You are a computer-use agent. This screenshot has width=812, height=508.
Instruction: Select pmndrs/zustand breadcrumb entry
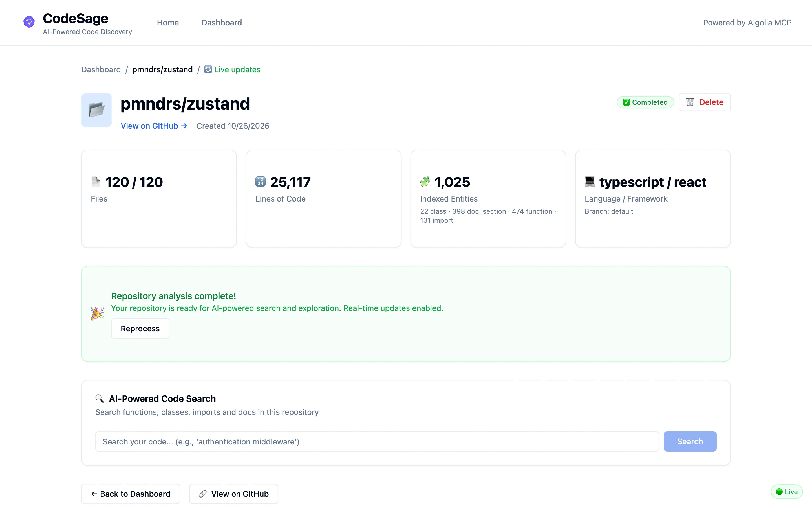pyautogui.click(x=162, y=69)
